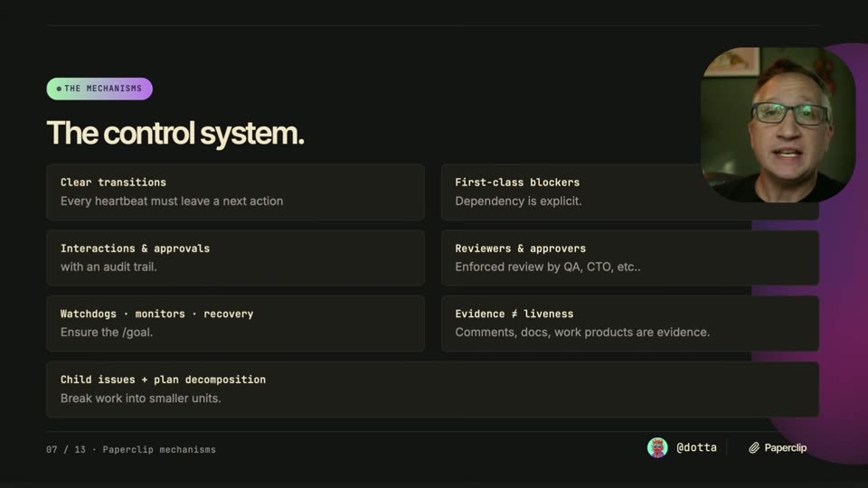Screen dimensions: 868x488
Task: Select the 'Evidence ≠ liveness' card title
Action: point(514,314)
